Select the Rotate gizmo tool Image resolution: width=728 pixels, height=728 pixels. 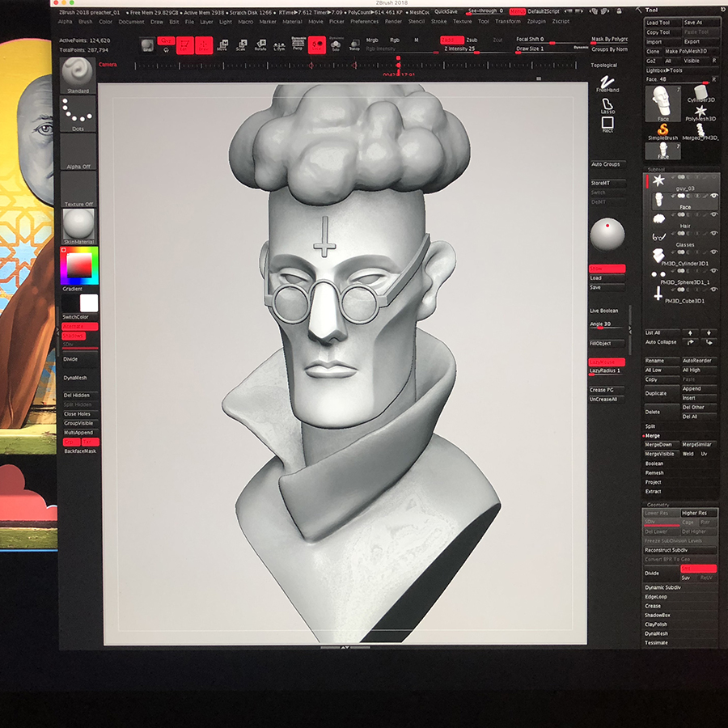[260, 45]
